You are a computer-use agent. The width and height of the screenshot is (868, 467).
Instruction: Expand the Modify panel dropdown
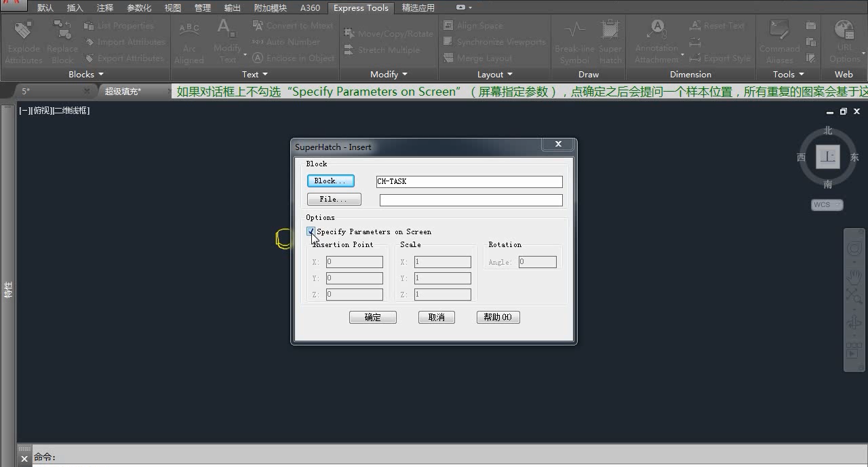[x=389, y=74]
